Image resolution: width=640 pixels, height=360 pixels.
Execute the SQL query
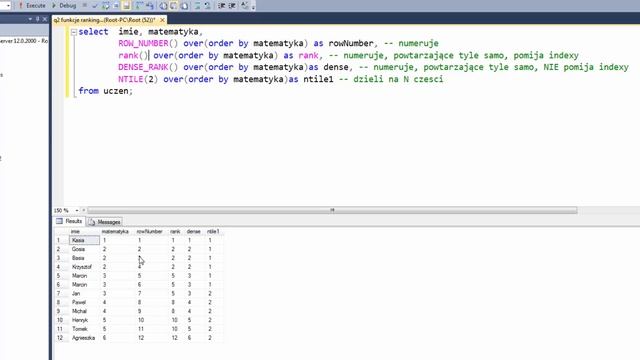click(32, 6)
